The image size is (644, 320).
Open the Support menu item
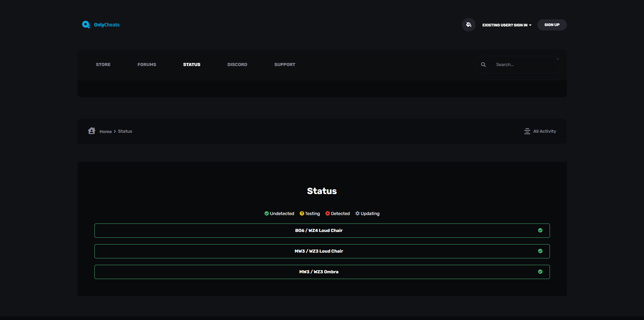pyautogui.click(x=285, y=65)
